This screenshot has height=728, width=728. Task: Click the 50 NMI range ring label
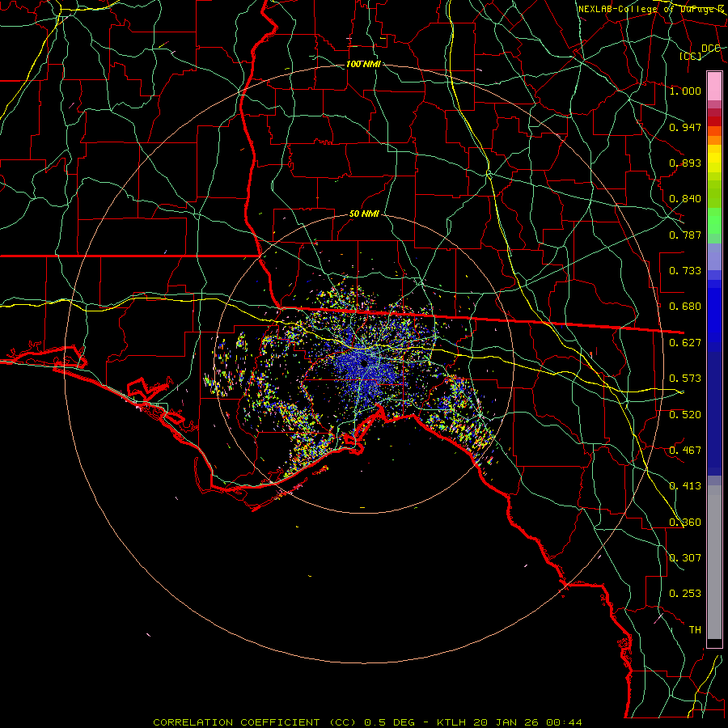[364, 214]
